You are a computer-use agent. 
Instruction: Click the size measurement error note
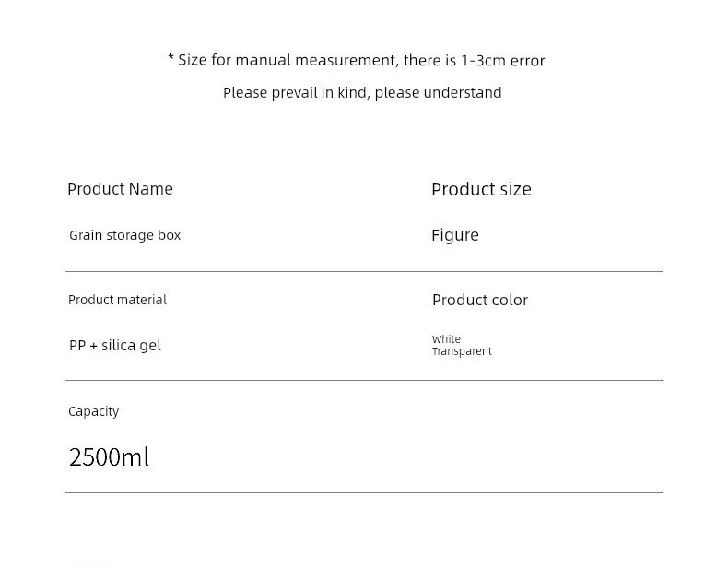coord(357,61)
